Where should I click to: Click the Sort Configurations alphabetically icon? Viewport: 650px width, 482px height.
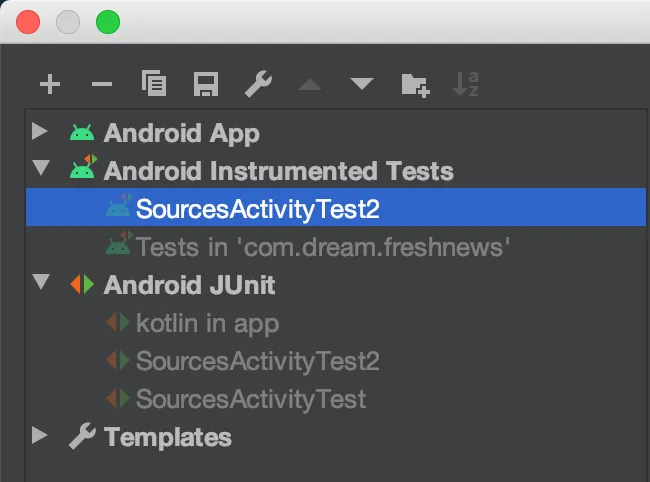[x=466, y=85]
